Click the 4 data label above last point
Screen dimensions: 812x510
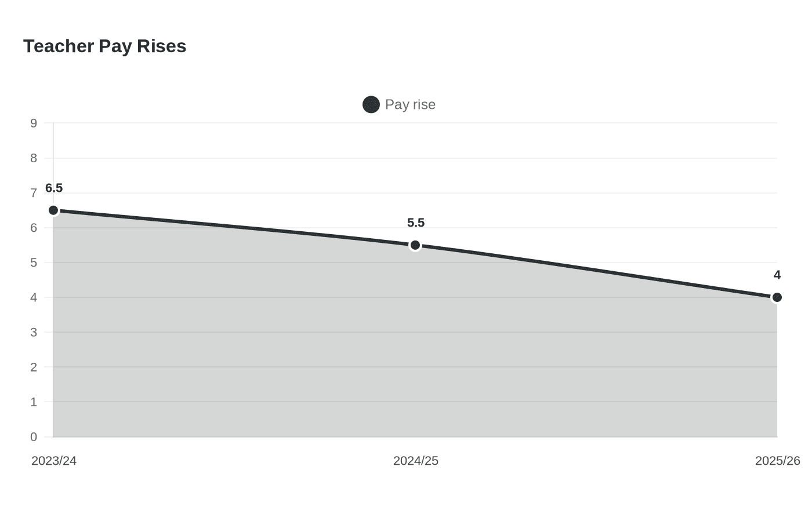point(777,275)
